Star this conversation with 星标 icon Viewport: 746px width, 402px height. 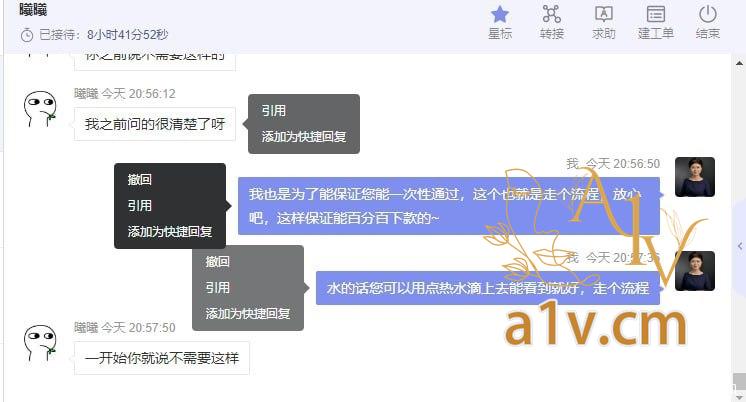coord(500,22)
